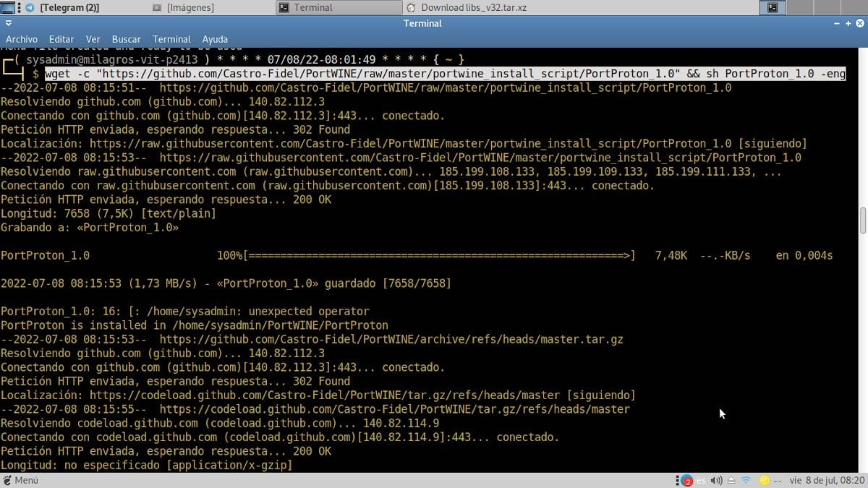Click the Telegram tray icon with badge

(685, 480)
